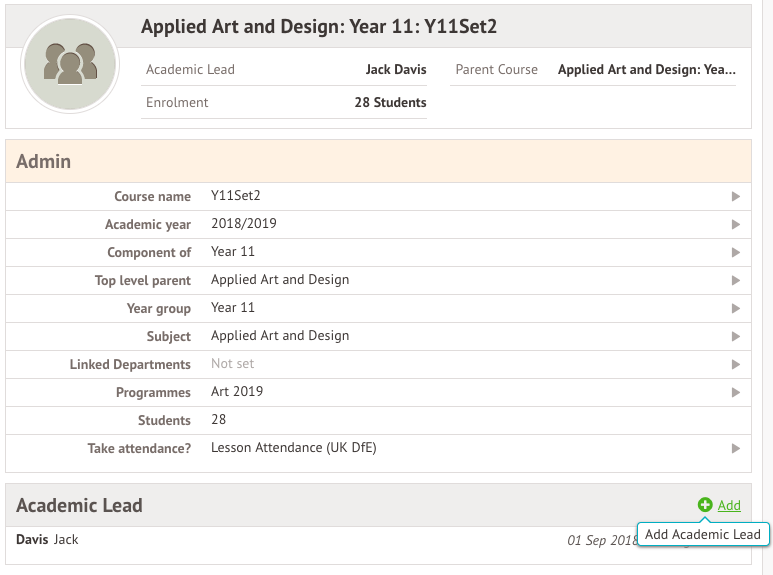Click the 28 Students enrolment value
The width and height of the screenshot is (773, 575).
(390, 102)
